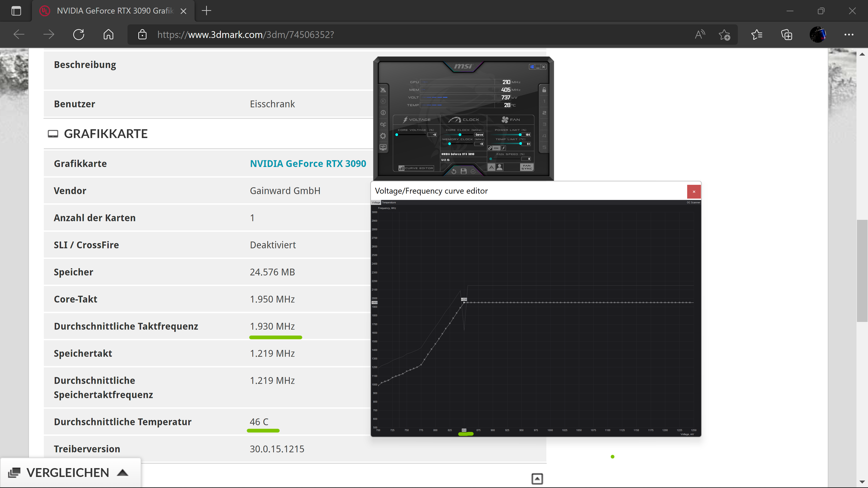Screen dimensions: 868x488
Task: Click the Power Limit slider handle
Action: coord(520,135)
